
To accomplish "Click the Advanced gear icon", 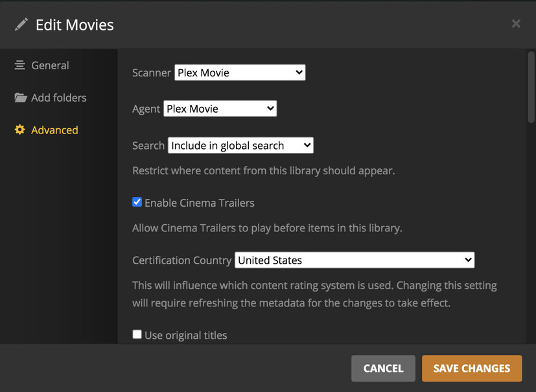I will point(20,130).
